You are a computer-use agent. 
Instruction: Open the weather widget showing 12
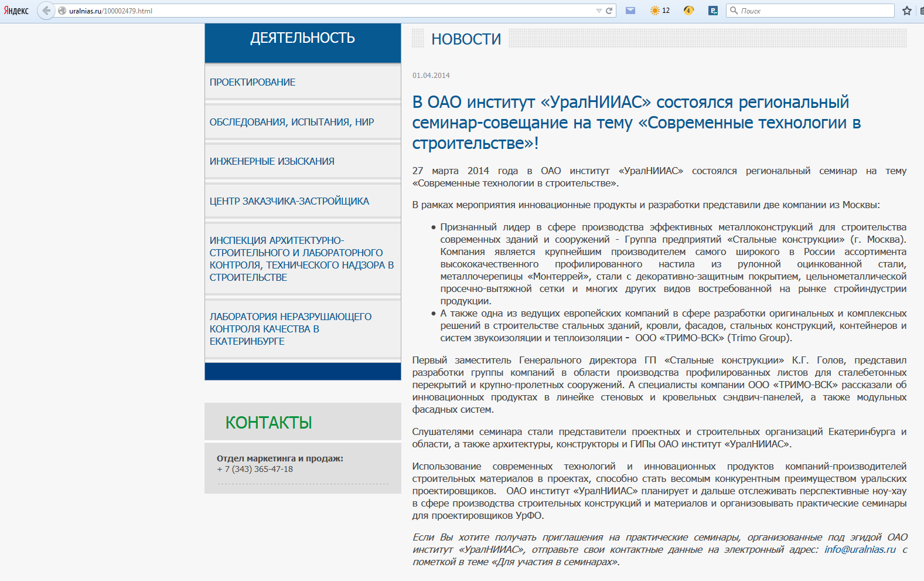(660, 11)
